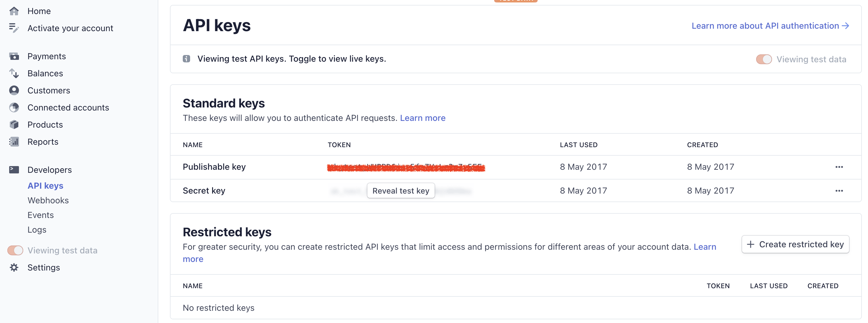Open Connected accounts section
The image size is (868, 323).
click(x=68, y=108)
